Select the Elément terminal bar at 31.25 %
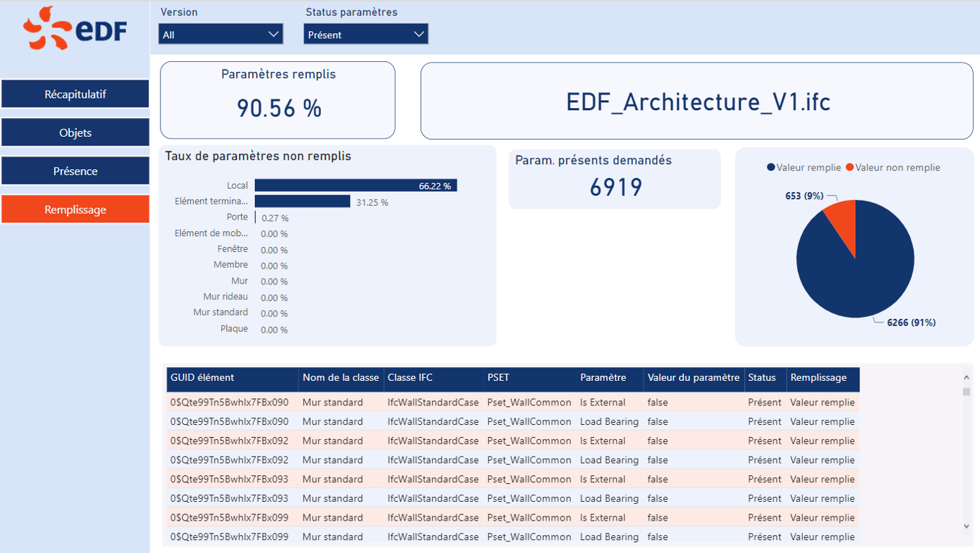The image size is (980, 553). click(302, 202)
